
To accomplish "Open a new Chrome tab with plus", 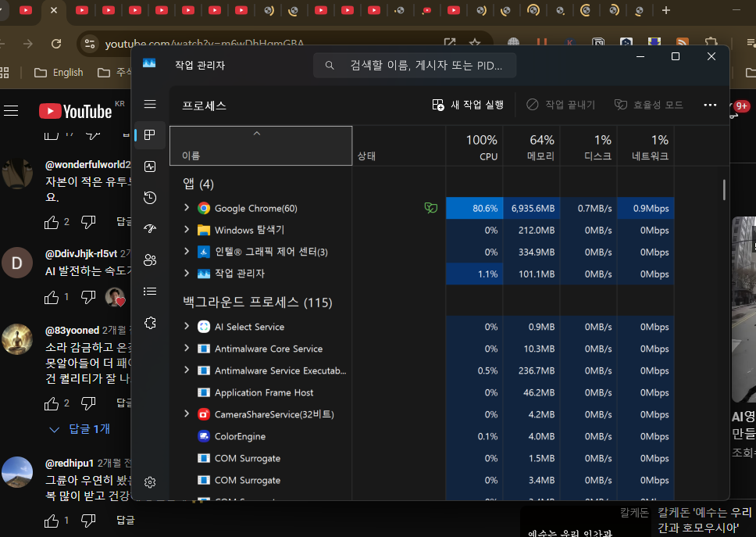I will [x=666, y=10].
